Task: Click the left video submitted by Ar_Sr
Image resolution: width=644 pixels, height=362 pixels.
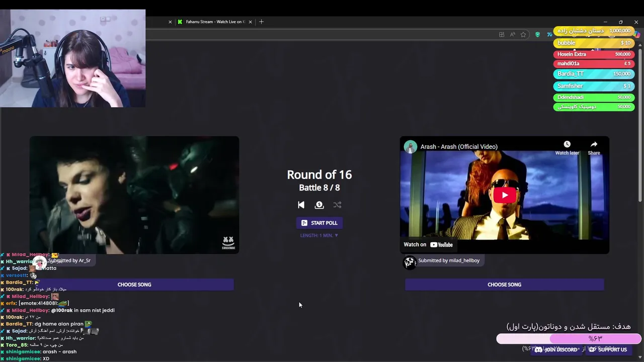Action: 134,195
